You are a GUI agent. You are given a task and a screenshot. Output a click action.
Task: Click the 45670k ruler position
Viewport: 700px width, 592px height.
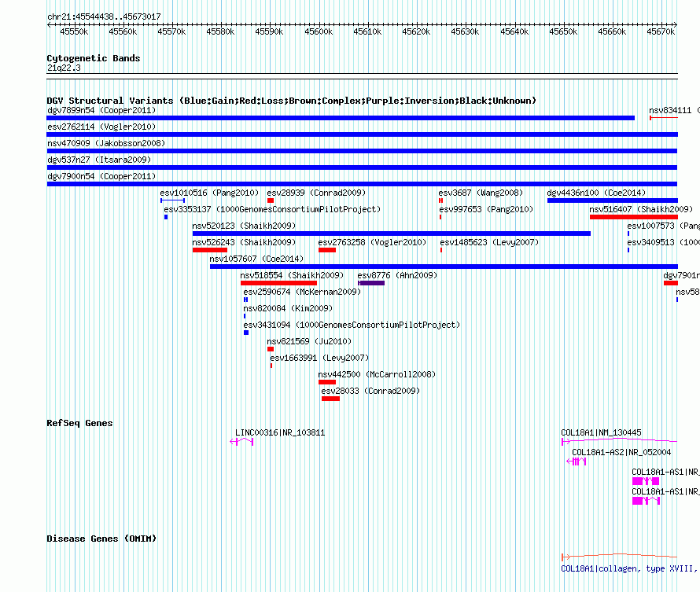click(661, 31)
